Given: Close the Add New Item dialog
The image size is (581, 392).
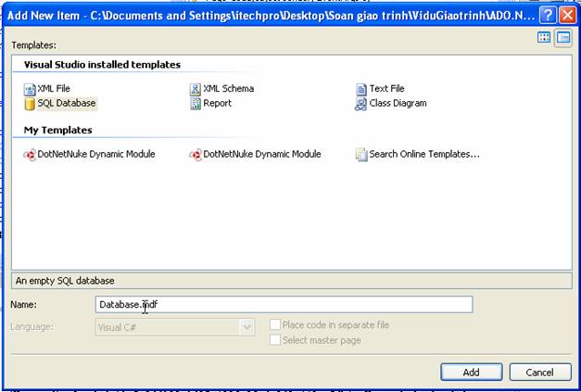Looking at the screenshot, I should pyautogui.click(x=568, y=16).
